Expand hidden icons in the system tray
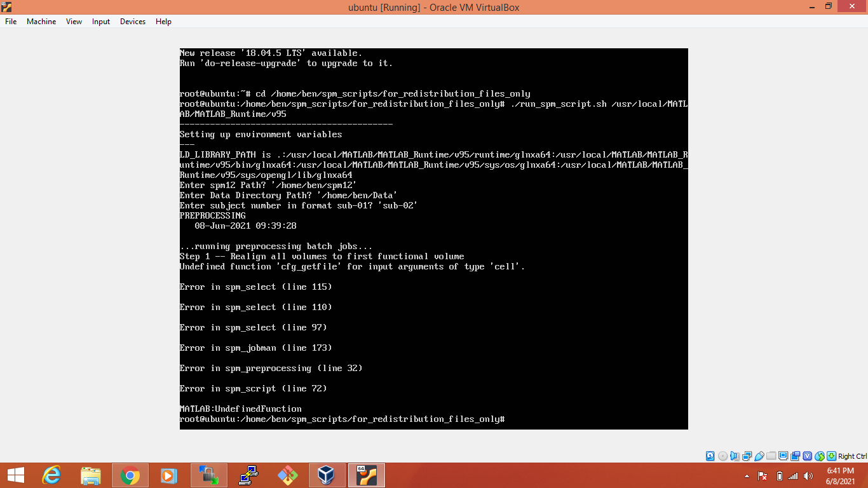The width and height of the screenshot is (868, 488). coord(747,475)
